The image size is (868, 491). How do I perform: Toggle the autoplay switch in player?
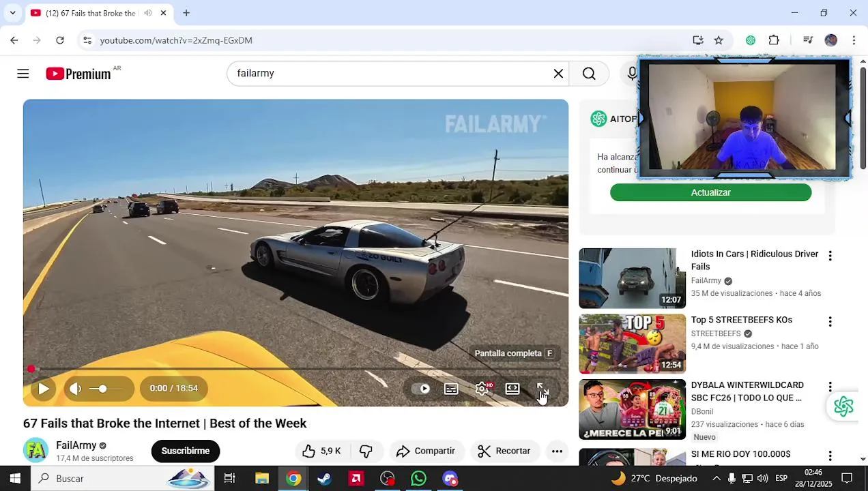[421, 389]
